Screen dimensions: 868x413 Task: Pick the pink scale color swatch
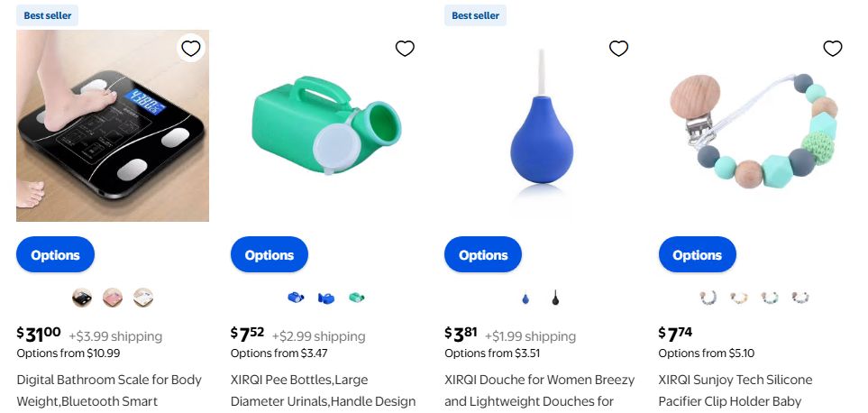(113, 298)
